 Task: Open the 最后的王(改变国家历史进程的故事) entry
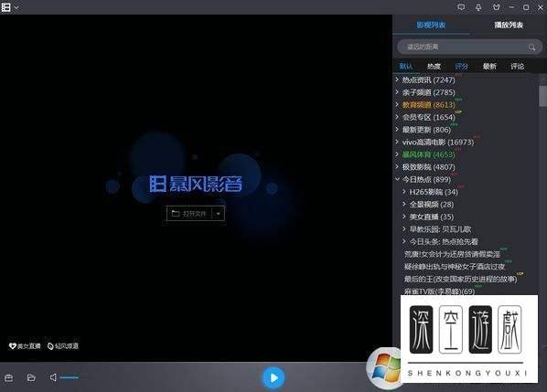click(x=460, y=279)
